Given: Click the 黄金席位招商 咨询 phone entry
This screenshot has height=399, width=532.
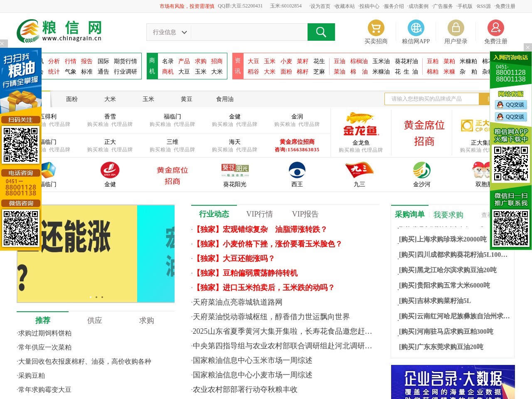Looking at the screenshot, I should (x=297, y=145).
